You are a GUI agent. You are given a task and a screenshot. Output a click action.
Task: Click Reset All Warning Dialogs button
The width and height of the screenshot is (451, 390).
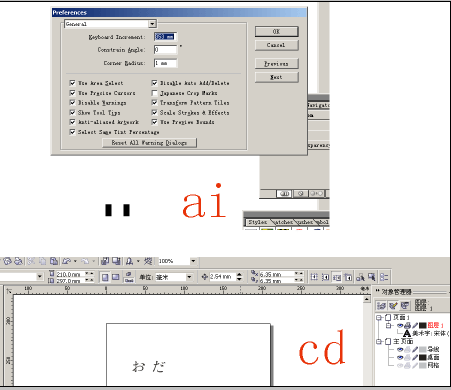149,143
